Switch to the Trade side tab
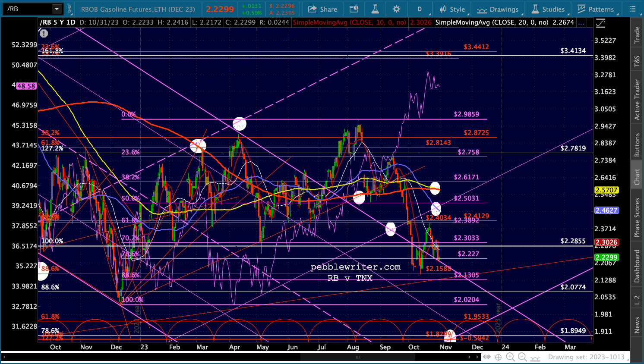This screenshot has width=644, height=364. coord(637,35)
